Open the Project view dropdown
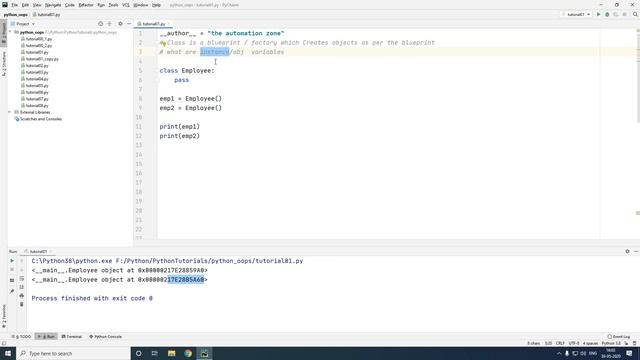 [x=23, y=24]
